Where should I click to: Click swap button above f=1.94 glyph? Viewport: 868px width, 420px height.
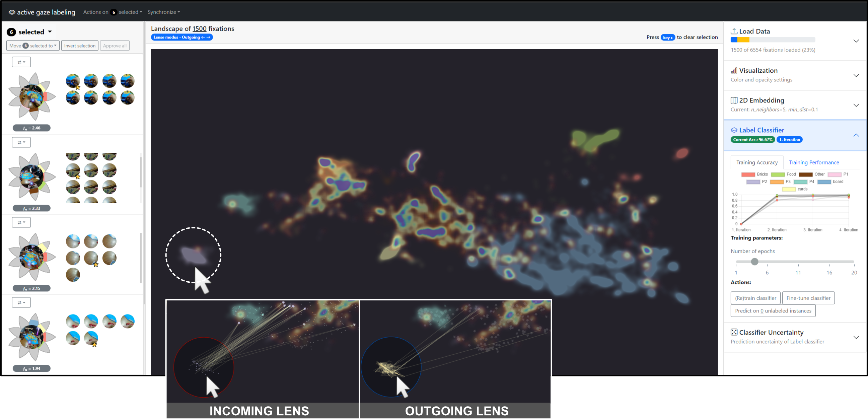21,302
